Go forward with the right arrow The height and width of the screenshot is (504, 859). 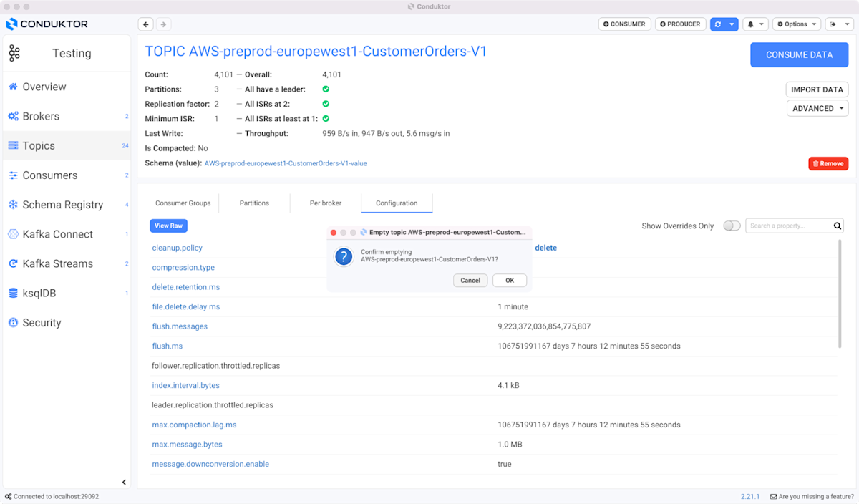(163, 24)
